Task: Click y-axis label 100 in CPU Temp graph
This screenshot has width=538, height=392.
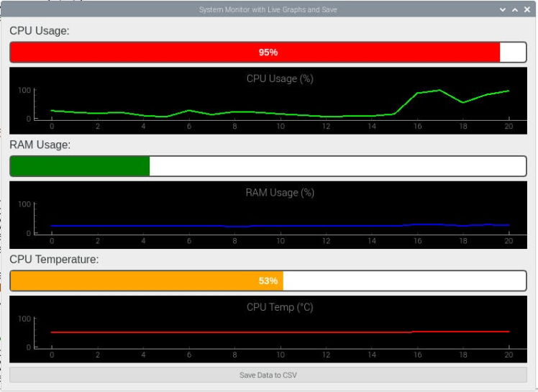Action: pyautogui.click(x=24, y=319)
